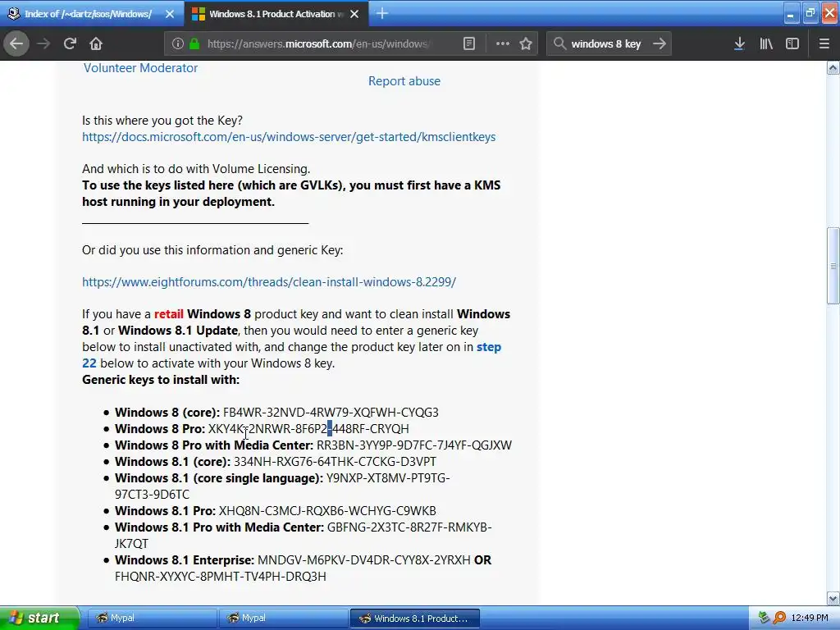Screen dimensions: 840x630
Task: Click the Windows 8.1 Pro key XHQ8N-C3MCJ
Action: point(327,511)
